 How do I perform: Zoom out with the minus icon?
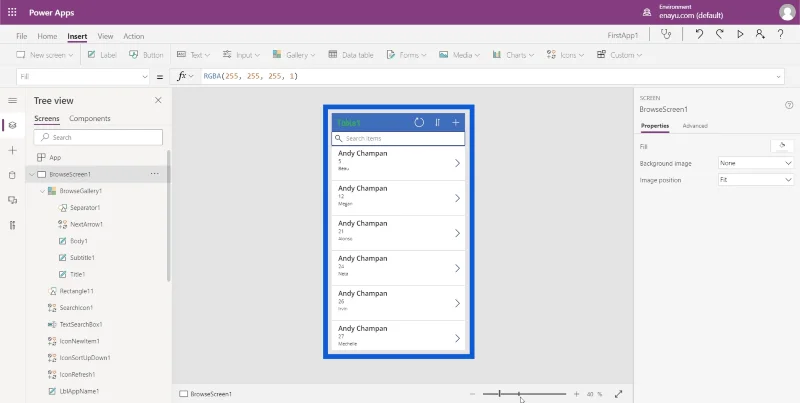click(x=472, y=394)
